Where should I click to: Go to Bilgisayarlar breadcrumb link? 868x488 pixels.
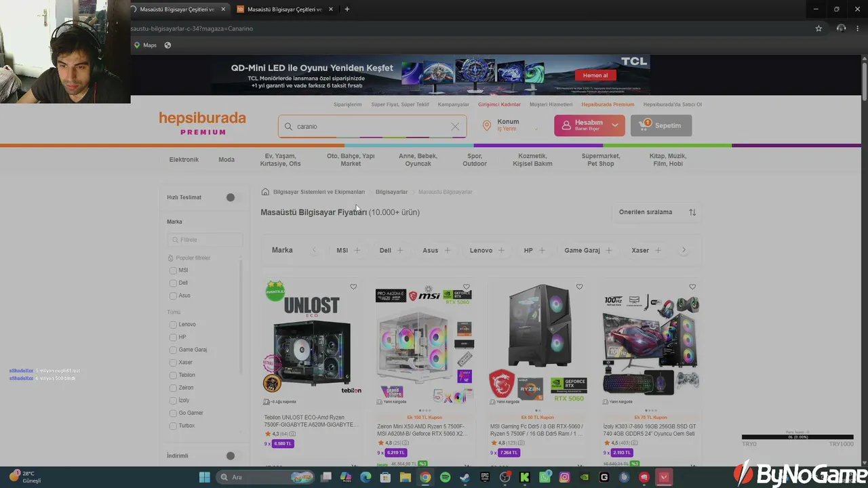[x=392, y=192]
